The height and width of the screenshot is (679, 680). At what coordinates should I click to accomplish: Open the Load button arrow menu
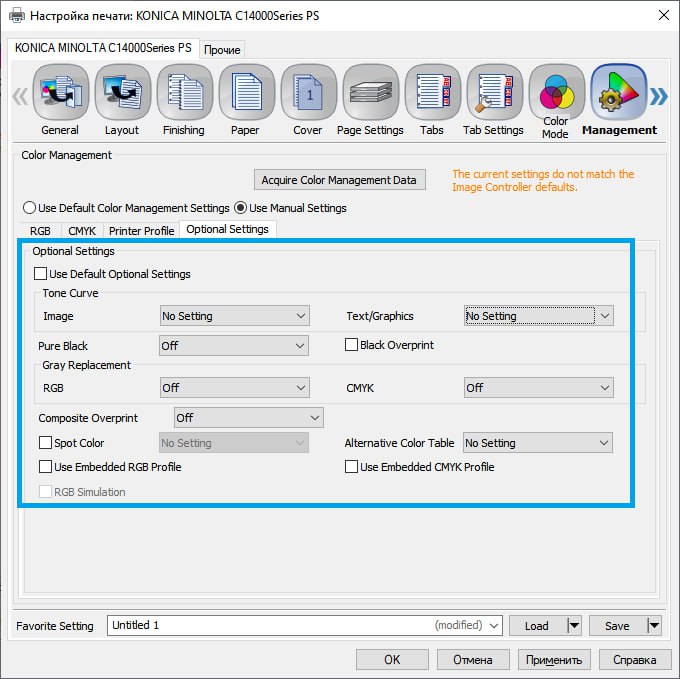point(574,626)
